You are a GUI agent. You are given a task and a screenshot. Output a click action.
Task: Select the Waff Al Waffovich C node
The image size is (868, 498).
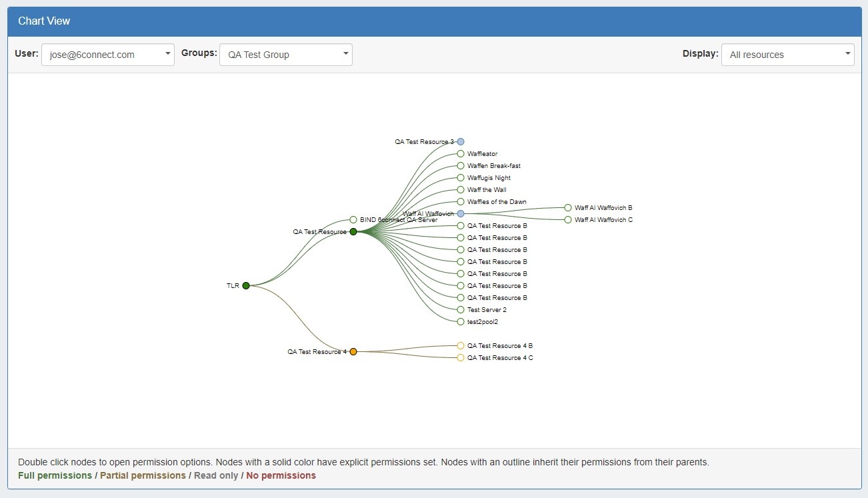pyautogui.click(x=568, y=219)
